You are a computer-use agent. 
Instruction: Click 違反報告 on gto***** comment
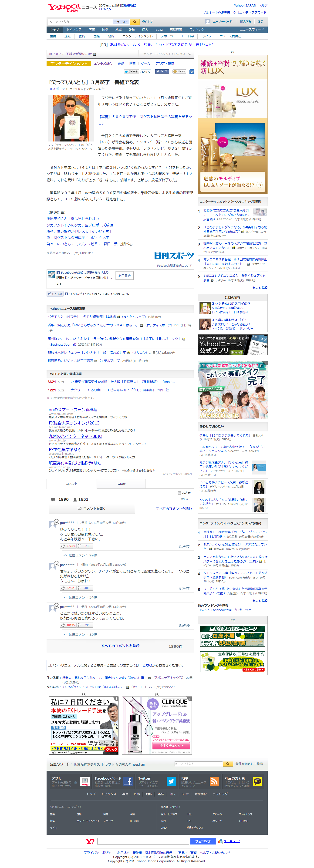184,546
